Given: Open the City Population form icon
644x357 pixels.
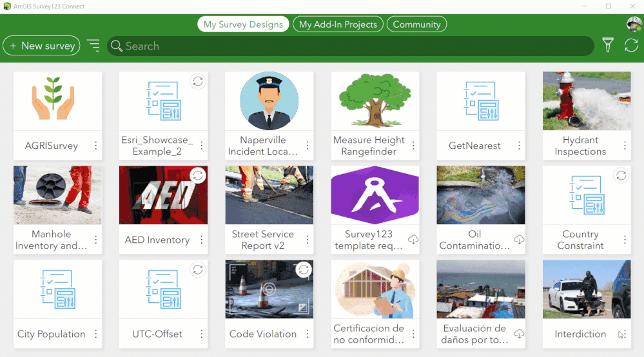Looking at the screenshot, I should [57, 289].
